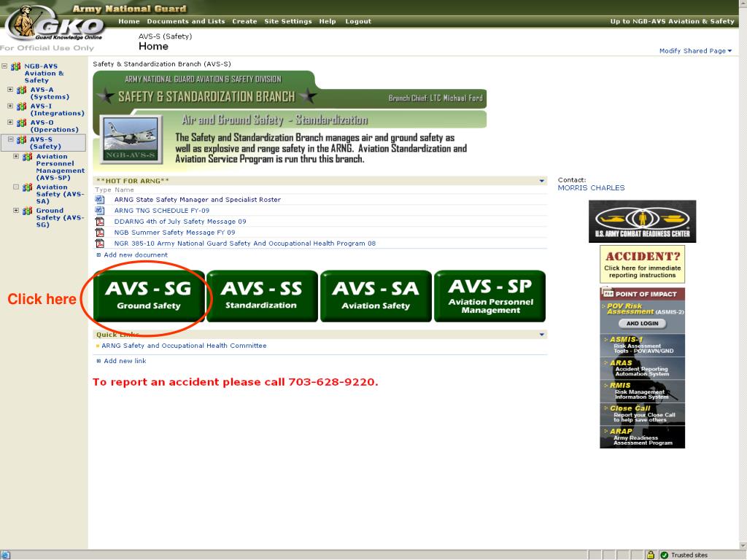Screen dimensions: 747x560
Task: Click Logout in the top navigation
Action: coord(358,21)
